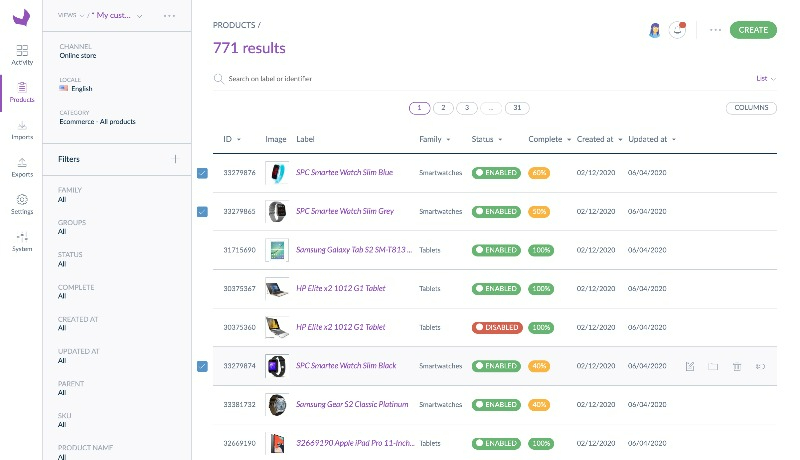
Task: Sort by Created at column
Action: pos(599,139)
